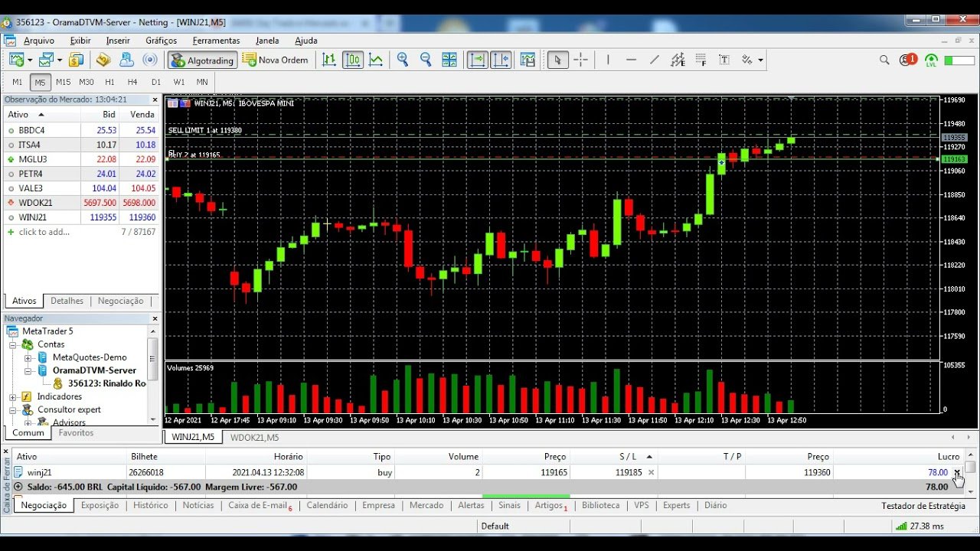Viewport: 980px width, 551px height.
Task: Switch timeframe to H1
Action: click(109, 82)
